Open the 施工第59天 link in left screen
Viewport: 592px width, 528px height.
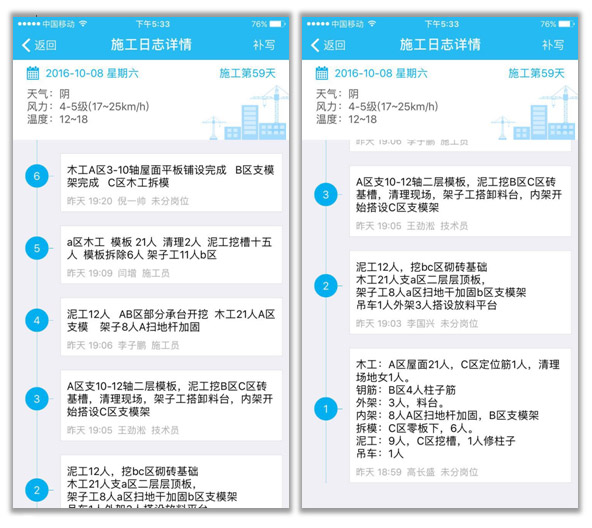coord(248,73)
